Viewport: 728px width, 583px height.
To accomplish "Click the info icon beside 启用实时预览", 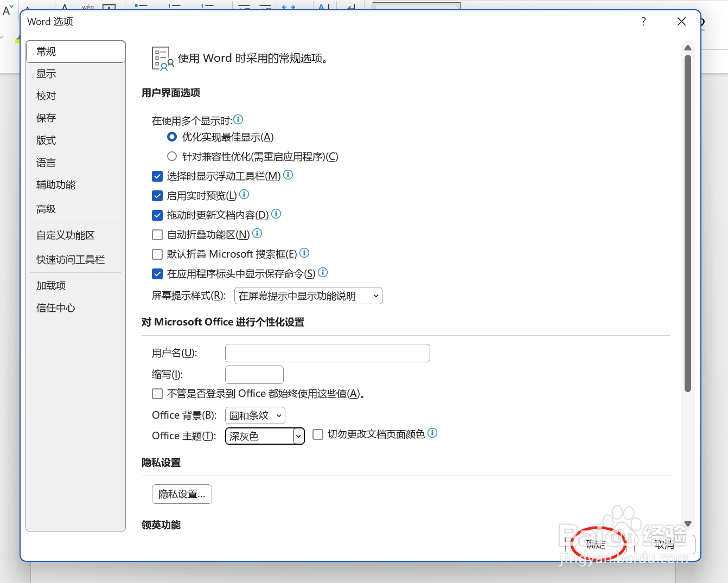I will coord(244,195).
